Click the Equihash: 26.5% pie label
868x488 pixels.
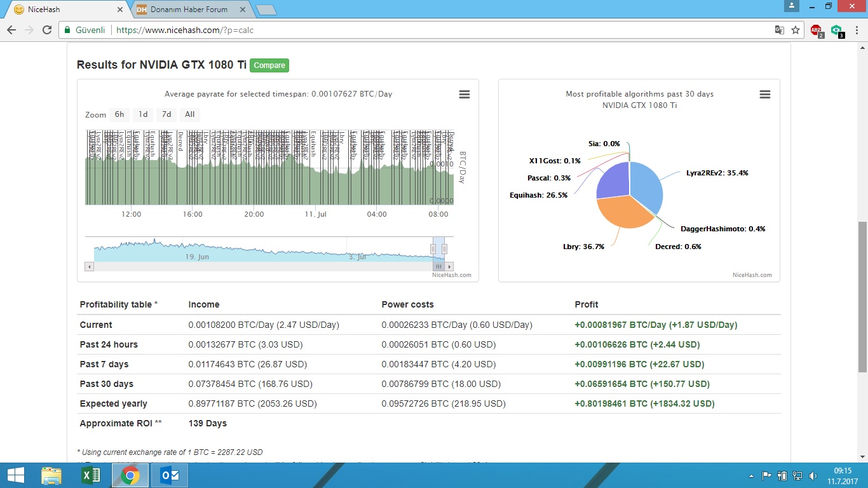point(538,195)
